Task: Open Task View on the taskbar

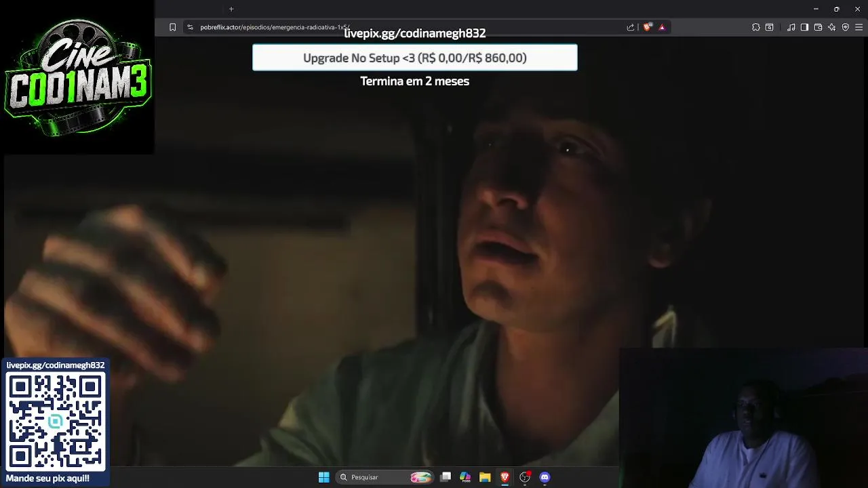Action: 446,477
